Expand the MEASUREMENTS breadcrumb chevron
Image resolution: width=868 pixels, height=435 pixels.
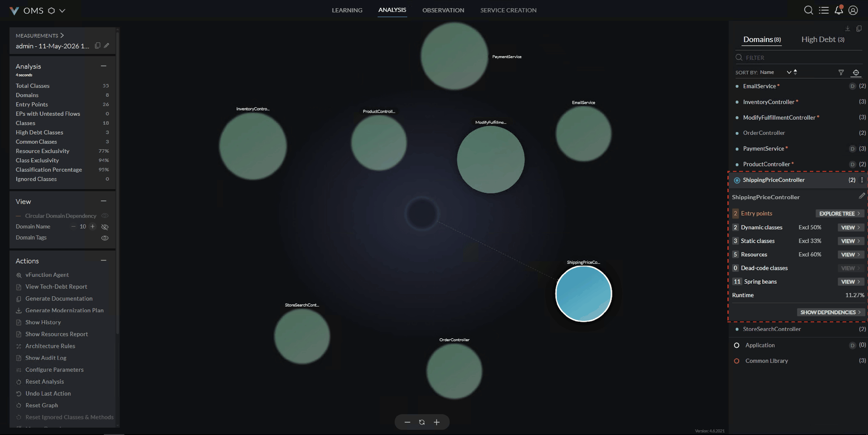point(62,35)
